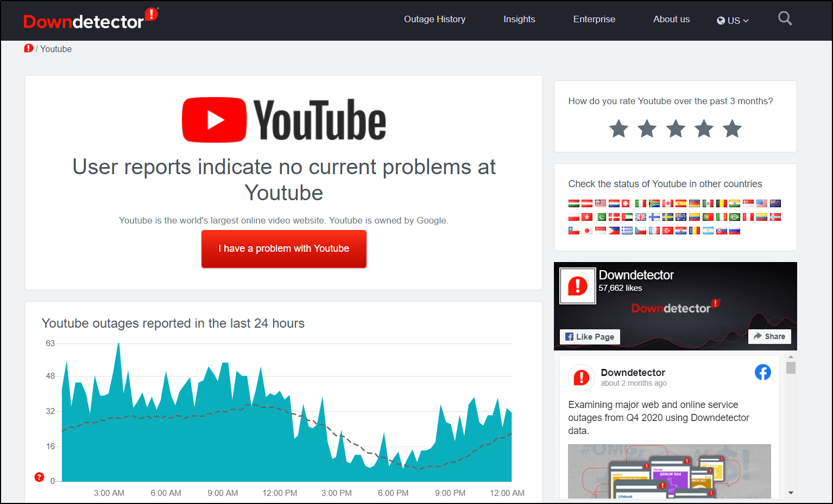Viewport: 833px width, 504px height.
Task: Click the '57,662 likes' text
Action: point(620,288)
